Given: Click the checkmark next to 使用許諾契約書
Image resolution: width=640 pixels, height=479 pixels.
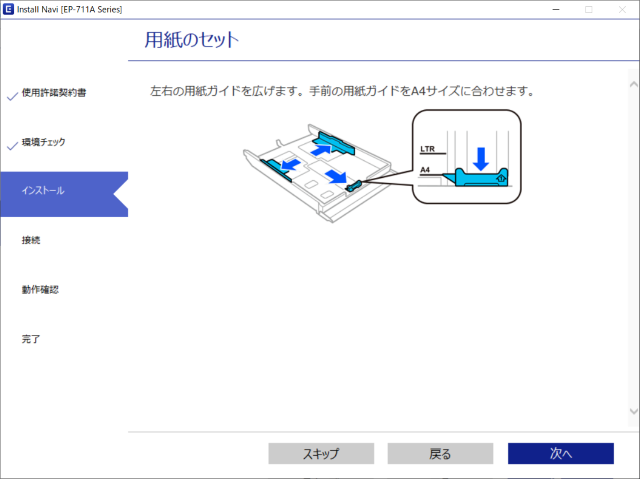Looking at the screenshot, I should click(x=12, y=96).
